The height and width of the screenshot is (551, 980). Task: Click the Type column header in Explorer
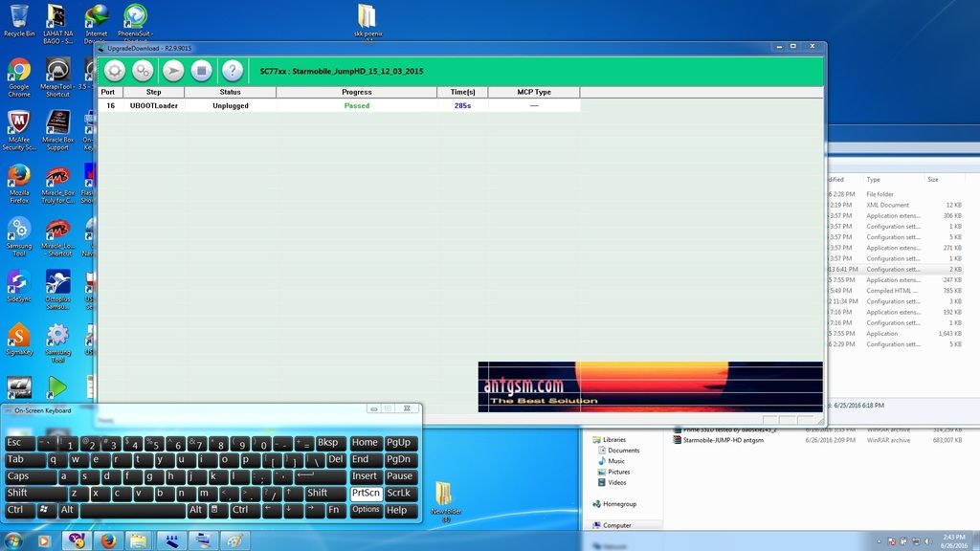873,179
